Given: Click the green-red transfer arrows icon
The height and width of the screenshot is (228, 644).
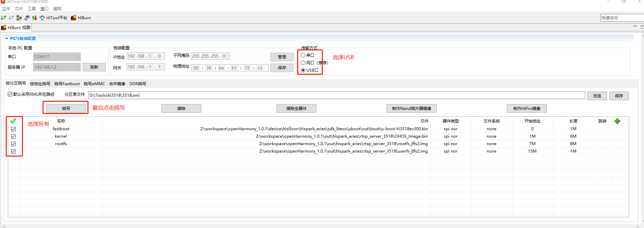Looking at the screenshot, I should [34, 18].
